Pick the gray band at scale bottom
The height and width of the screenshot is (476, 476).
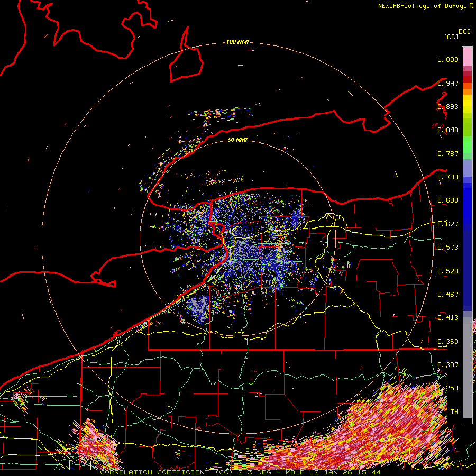click(x=467, y=368)
